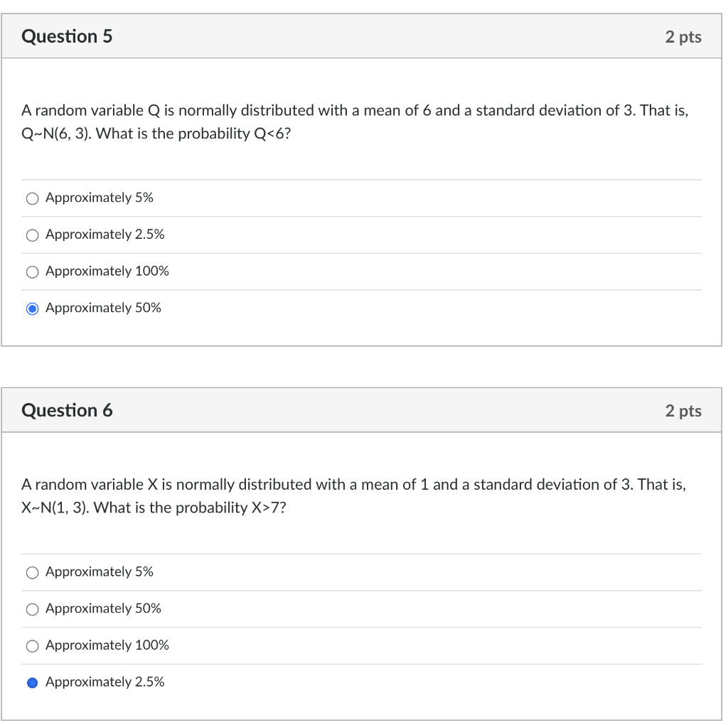Click the selected 'Approximately 50%' radio in Question 5

[32, 308]
